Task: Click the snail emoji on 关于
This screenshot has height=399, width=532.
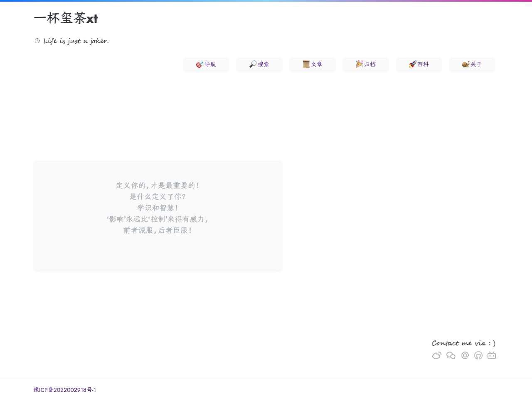Action: (x=465, y=64)
